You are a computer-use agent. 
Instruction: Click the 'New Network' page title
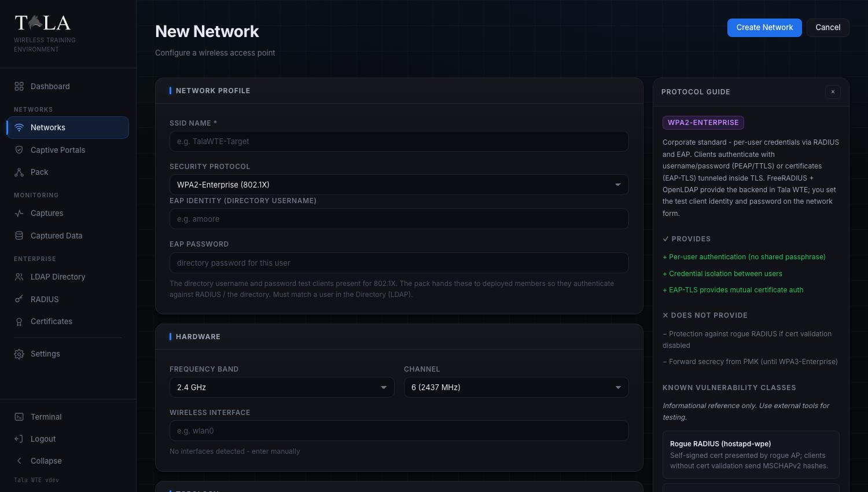coord(207,31)
